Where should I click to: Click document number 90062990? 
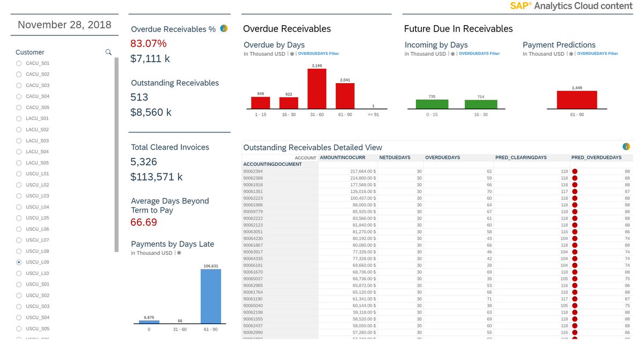coord(253,332)
